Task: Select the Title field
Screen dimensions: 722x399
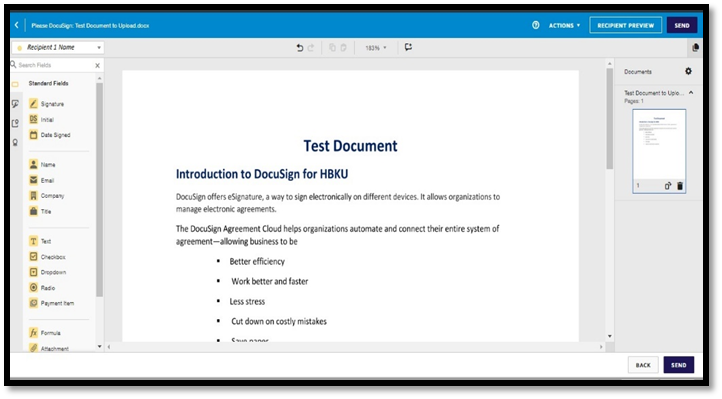Action: point(41,212)
